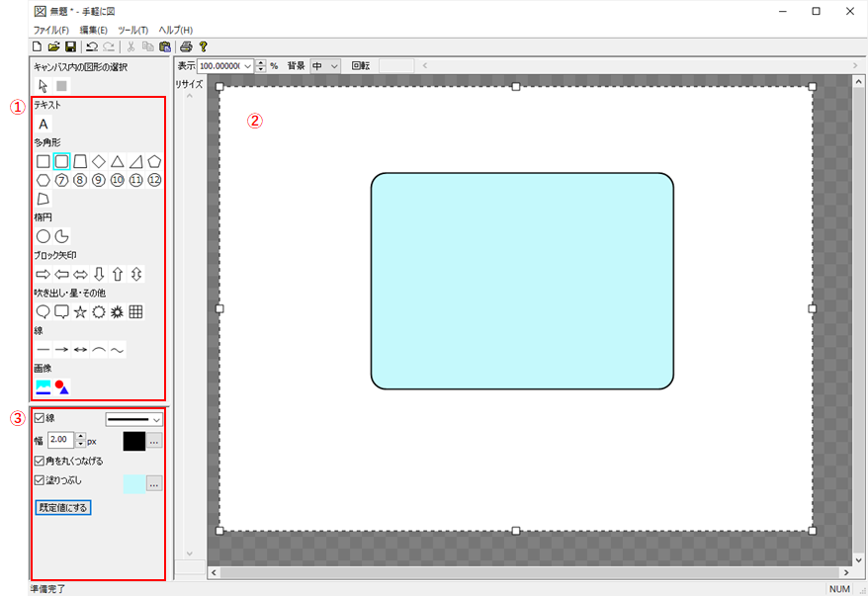Click the New file toolbar icon

pyautogui.click(x=38, y=47)
